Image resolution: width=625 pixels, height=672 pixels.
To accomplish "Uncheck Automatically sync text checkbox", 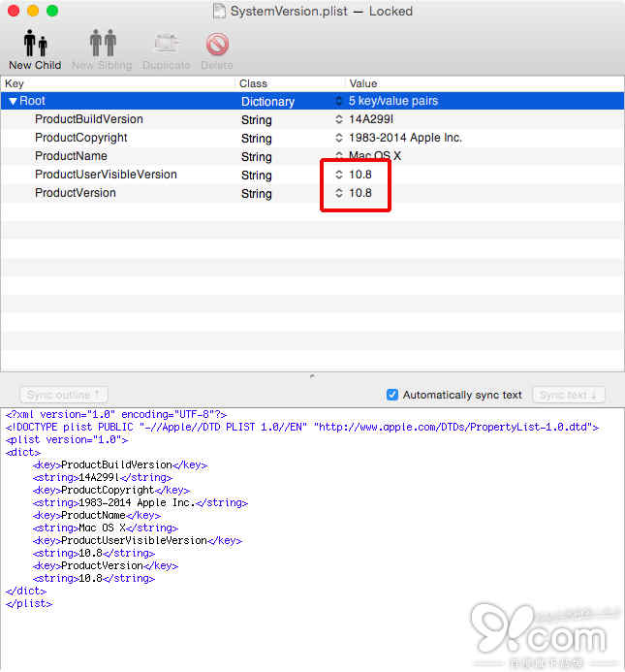I will pyautogui.click(x=392, y=395).
